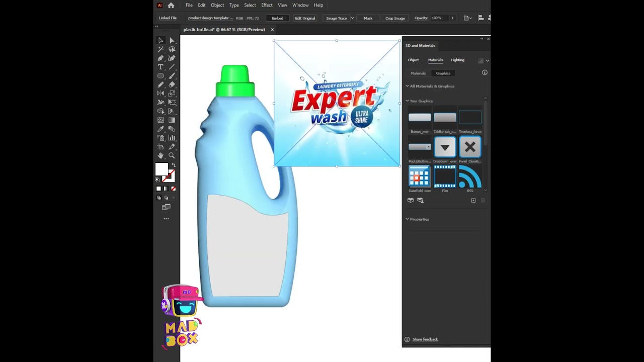The image size is (644, 362).
Task: Select the Gradient tool
Action: (172, 120)
